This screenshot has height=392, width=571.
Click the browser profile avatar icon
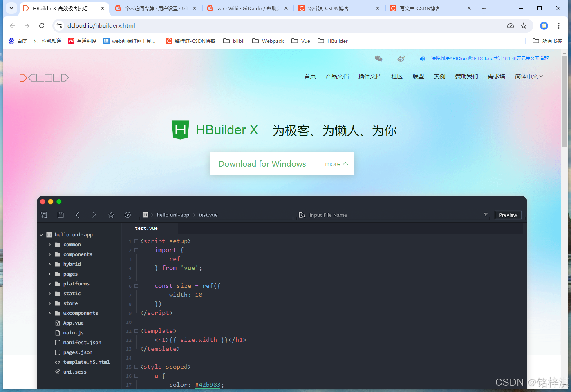[544, 26]
